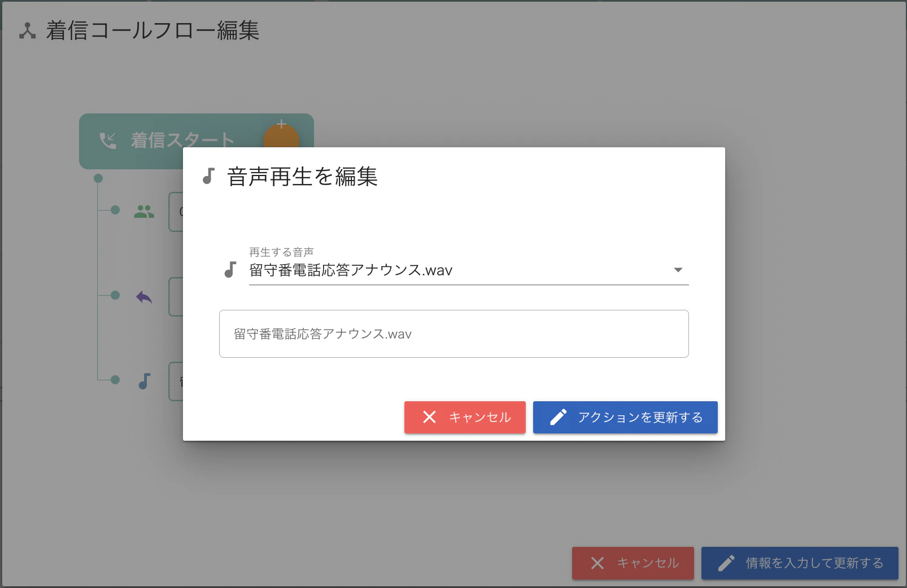The image size is (907, 588).
Task: Click the incoming call phone icon
Action: 108,141
